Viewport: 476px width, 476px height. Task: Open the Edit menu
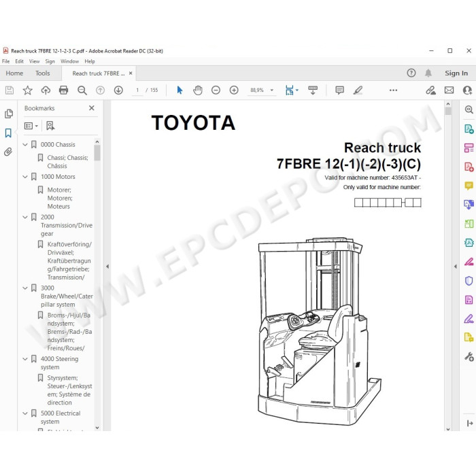click(19, 61)
